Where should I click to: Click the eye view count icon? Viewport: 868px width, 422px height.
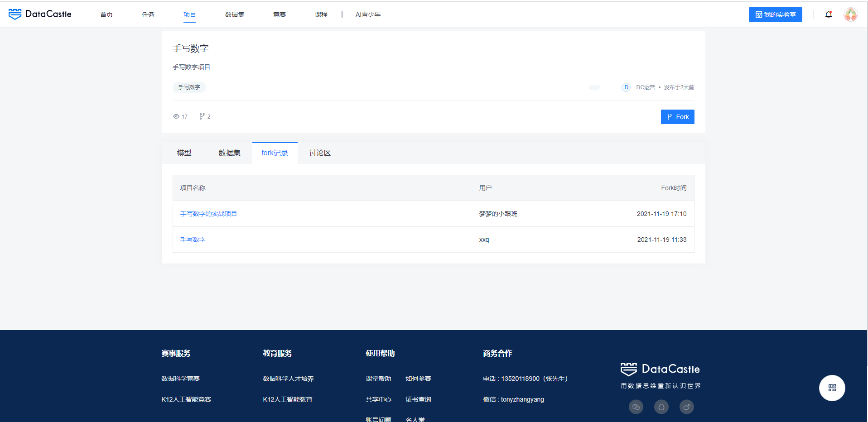tap(176, 116)
